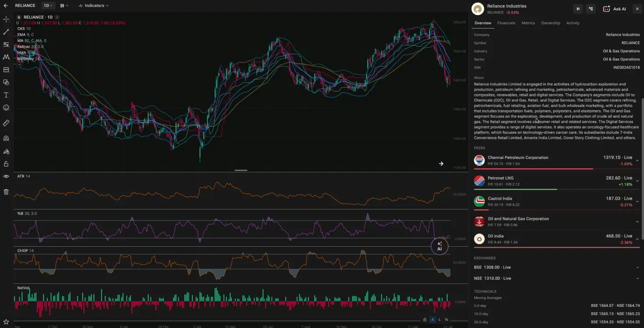
Task: Click the Castrol India logo icon
Action: [479, 201]
